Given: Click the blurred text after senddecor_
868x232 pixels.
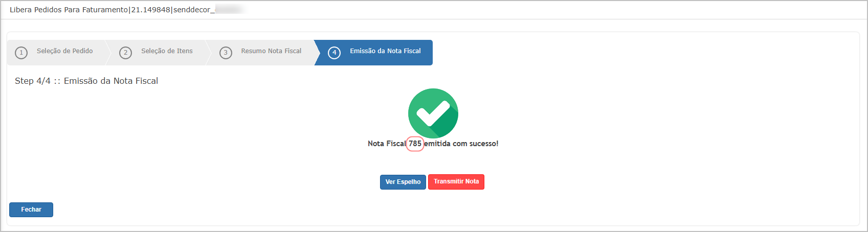Looking at the screenshot, I should pyautogui.click(x=229, y=10).
